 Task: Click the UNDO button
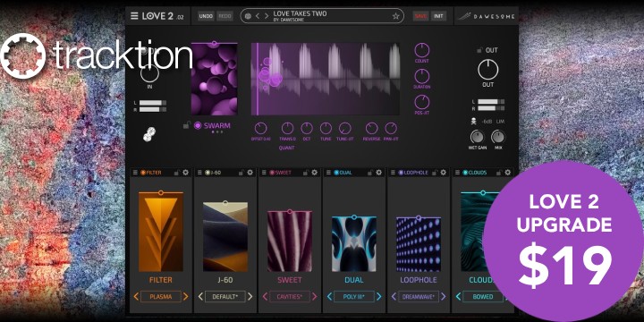(x=206, y=16)
